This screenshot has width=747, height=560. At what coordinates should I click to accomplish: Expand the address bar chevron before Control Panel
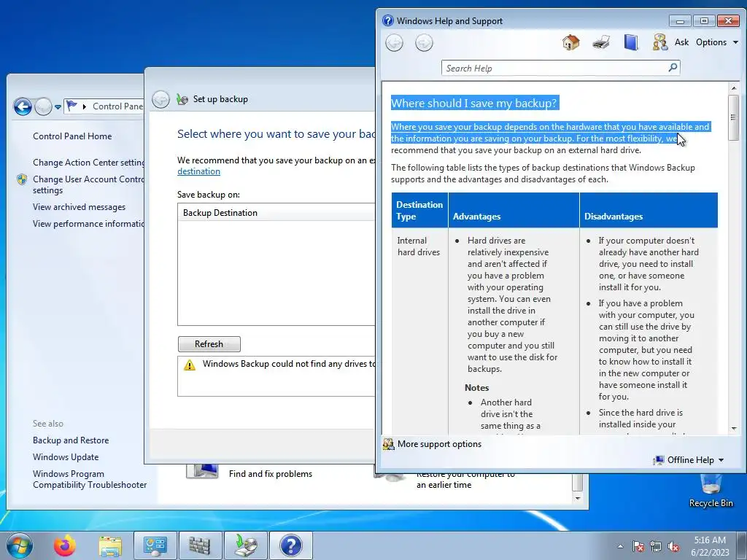tap(85, 106)
